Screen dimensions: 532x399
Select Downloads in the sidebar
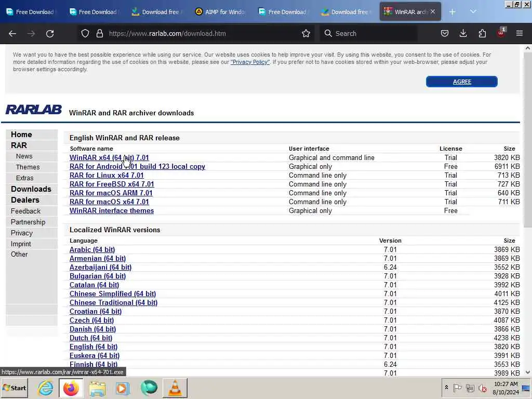31,189
